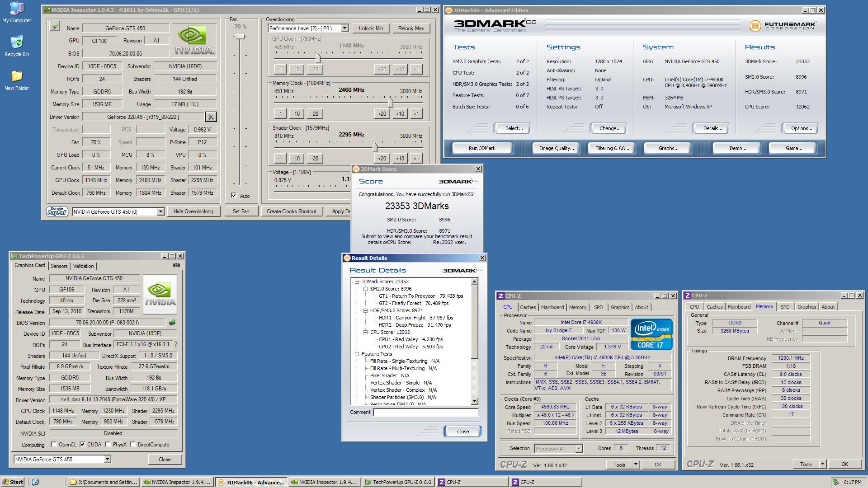This screenshot has width=868, height=488.
Task: Click Run 3DMark button
Action: 482,148
